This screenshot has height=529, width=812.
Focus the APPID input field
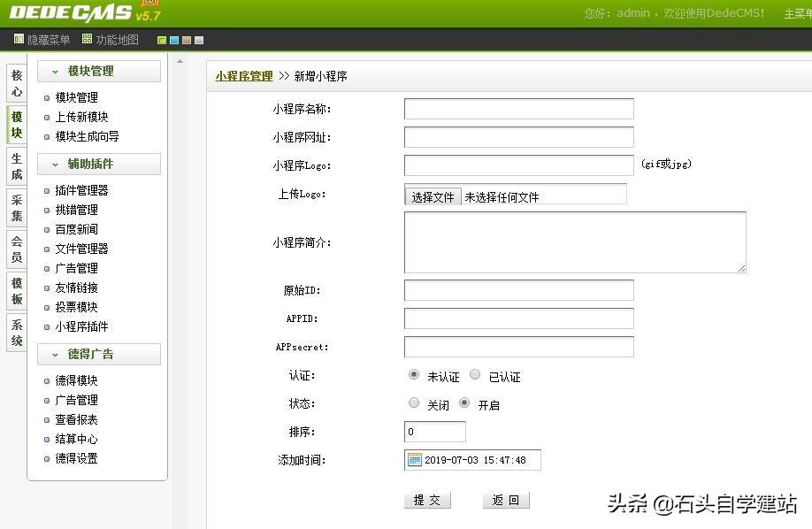519,318
